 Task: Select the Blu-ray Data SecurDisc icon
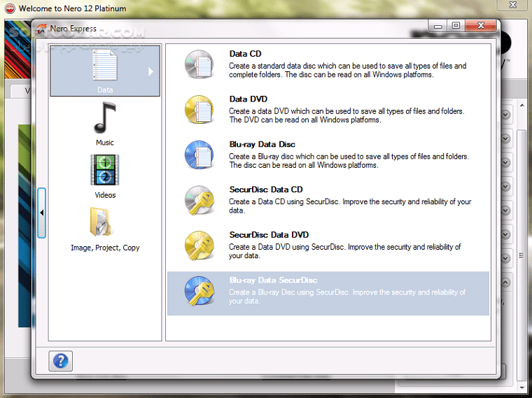(198, 291)
